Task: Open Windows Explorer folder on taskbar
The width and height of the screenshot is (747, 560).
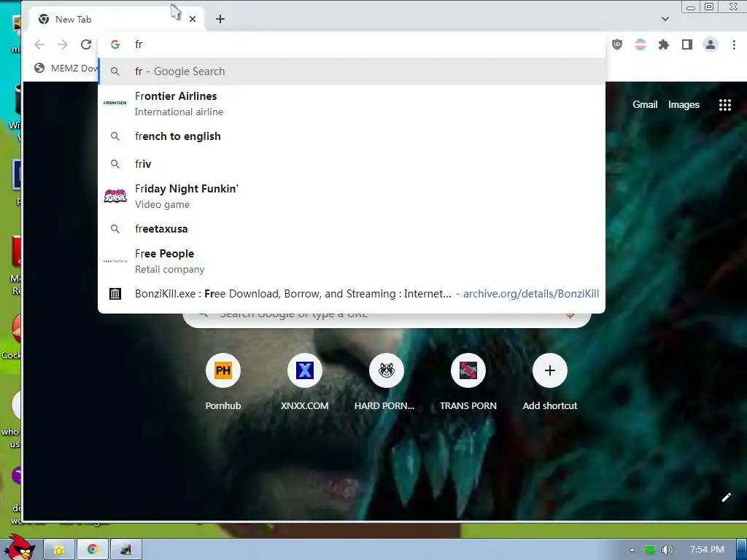Action: click(x=59, y=550)
